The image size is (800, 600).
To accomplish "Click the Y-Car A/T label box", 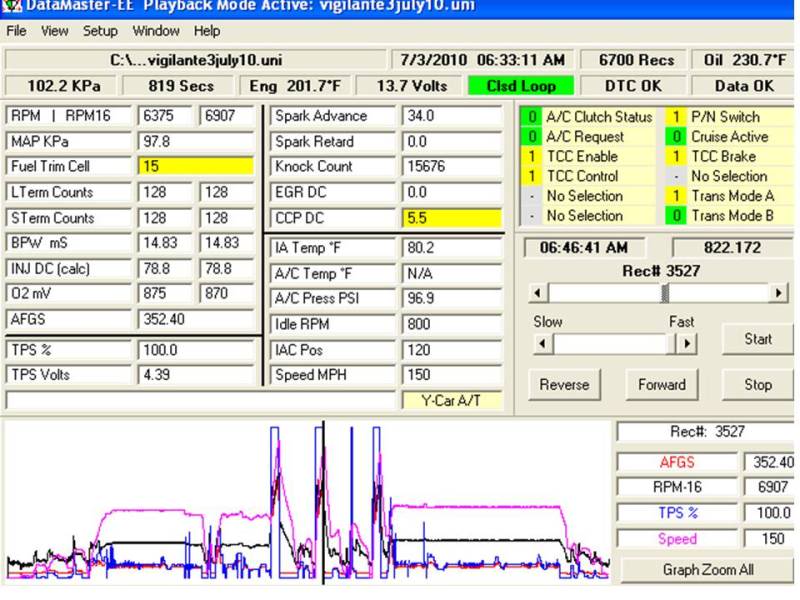I will pos(451,401).
